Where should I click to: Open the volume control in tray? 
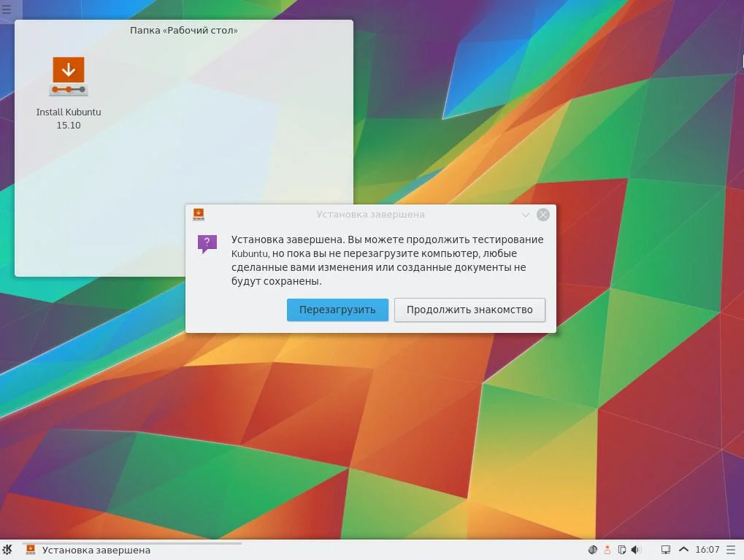tap(636, 550)
